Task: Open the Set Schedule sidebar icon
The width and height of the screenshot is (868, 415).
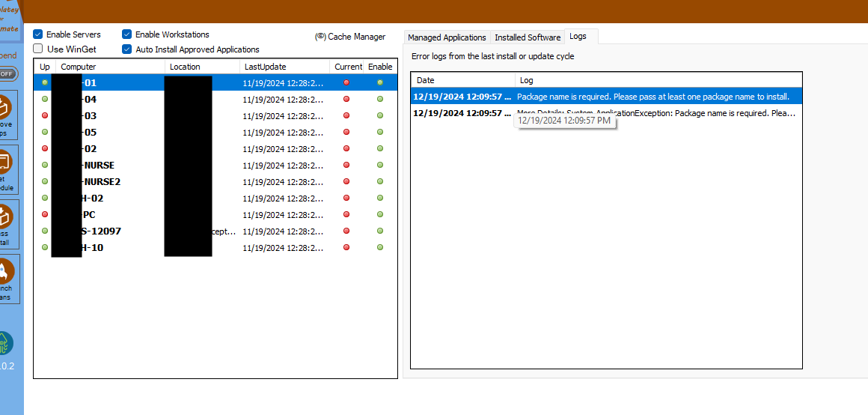Action: pyautogui.click(x=6, y=163)
